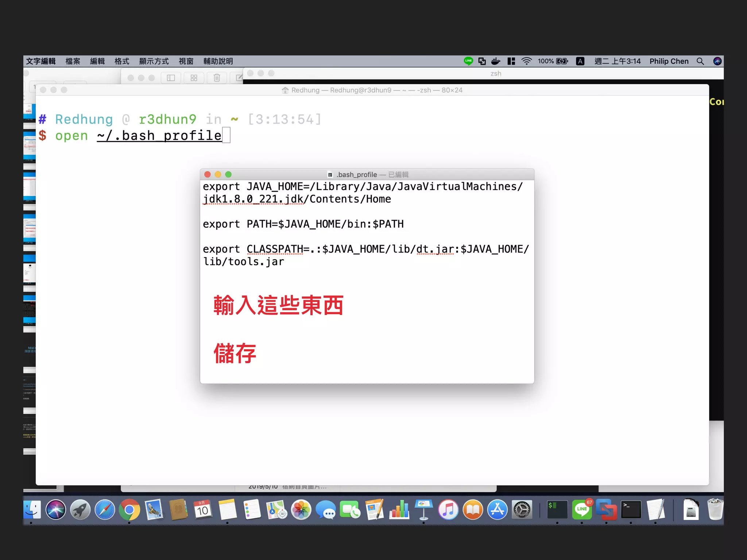Open Spotlight search magnifier
The height and width of the screenshot is (560, 747).
700,61
